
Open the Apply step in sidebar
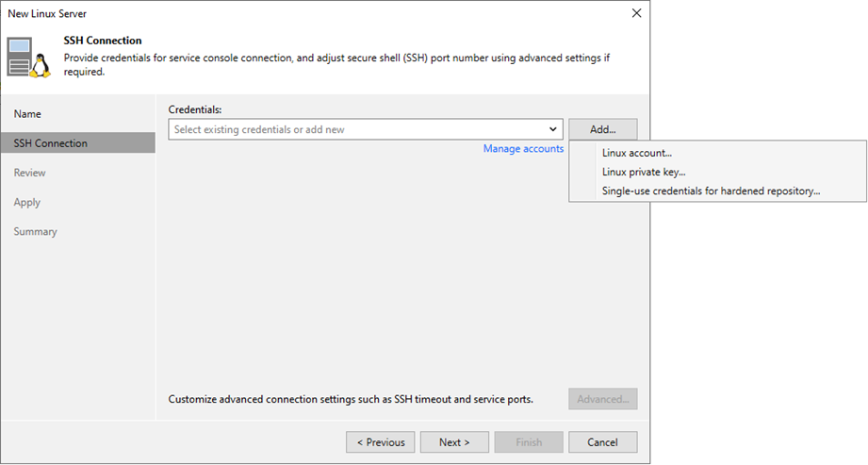26,202
